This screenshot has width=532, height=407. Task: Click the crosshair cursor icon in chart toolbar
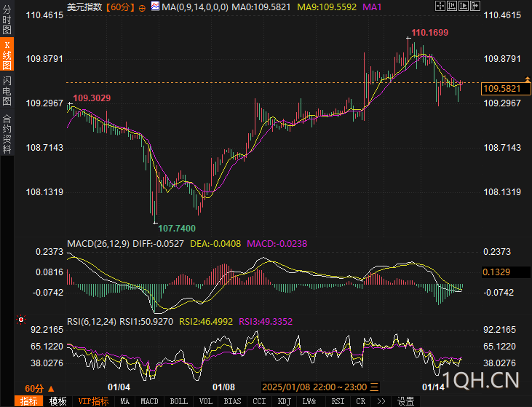pos(440,6)
